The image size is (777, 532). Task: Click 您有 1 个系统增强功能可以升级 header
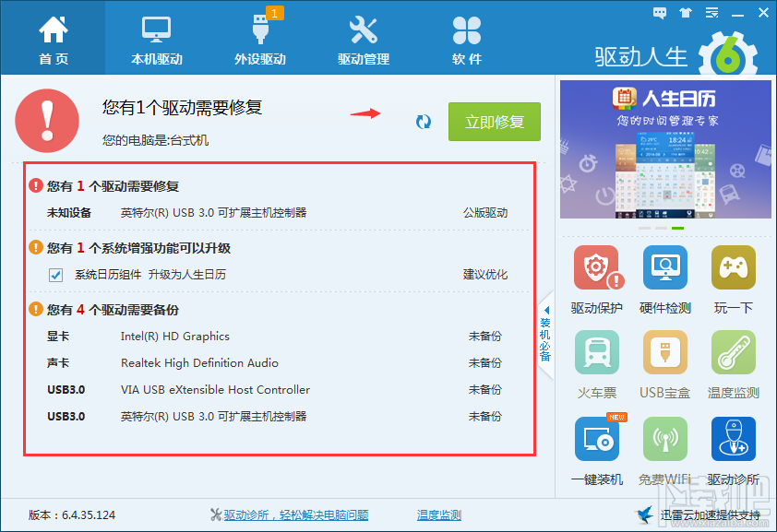point(138,248)
